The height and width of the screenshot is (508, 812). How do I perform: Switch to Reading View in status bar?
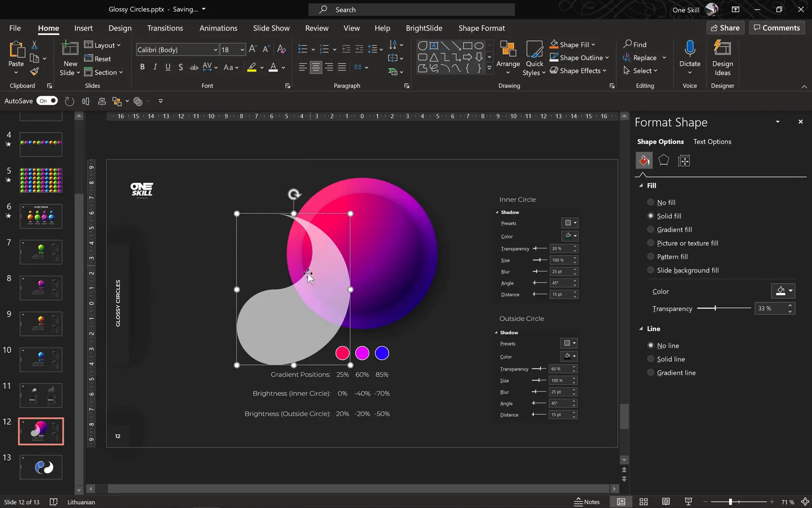click(665, 501)
